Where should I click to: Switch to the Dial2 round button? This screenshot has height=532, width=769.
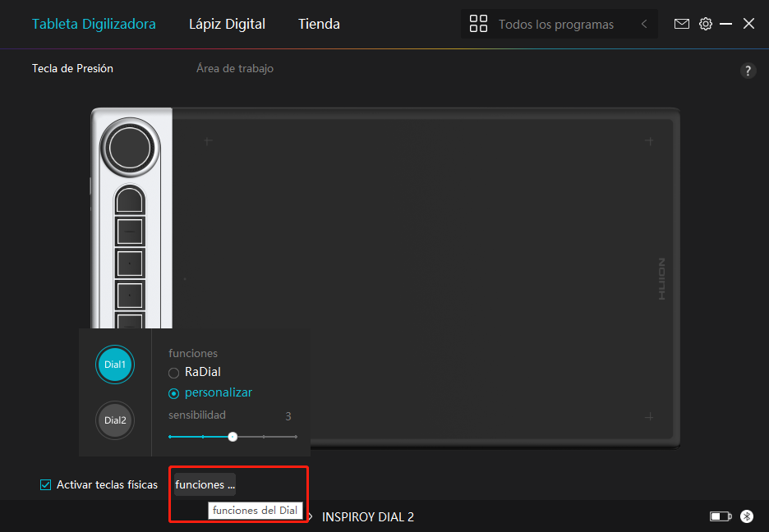[114, 420]
